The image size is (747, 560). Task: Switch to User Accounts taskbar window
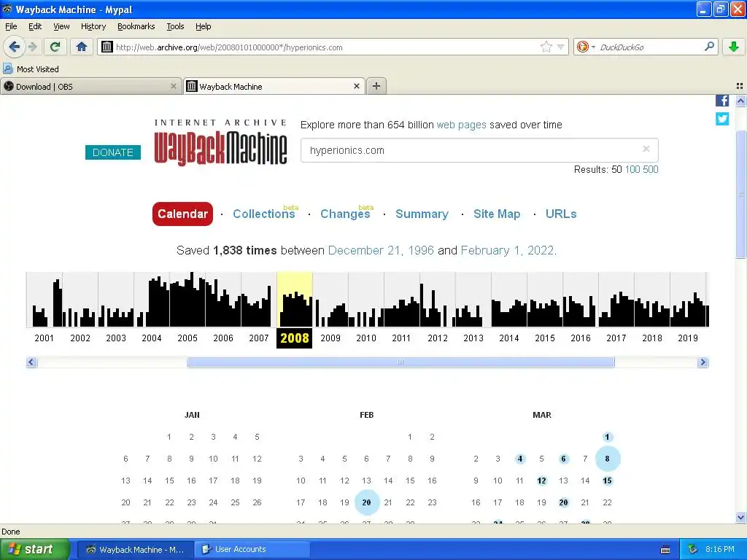click(x=252, y=549)
